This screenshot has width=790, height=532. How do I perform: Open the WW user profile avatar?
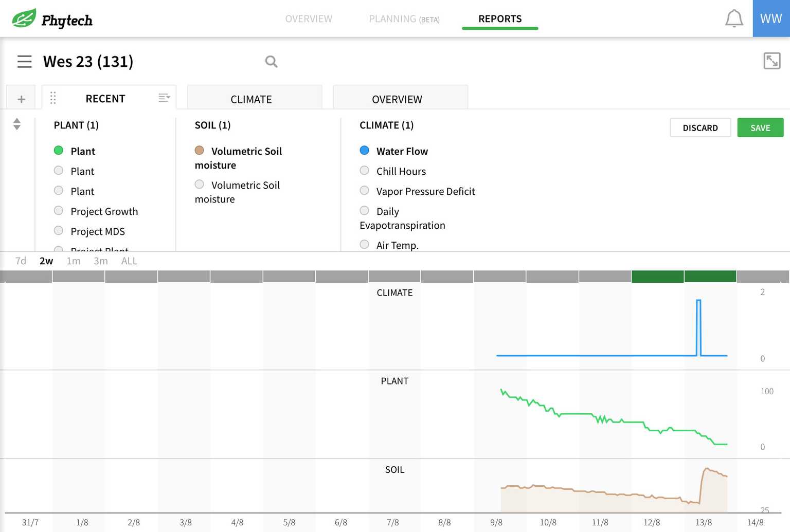[x=771, y=19]
